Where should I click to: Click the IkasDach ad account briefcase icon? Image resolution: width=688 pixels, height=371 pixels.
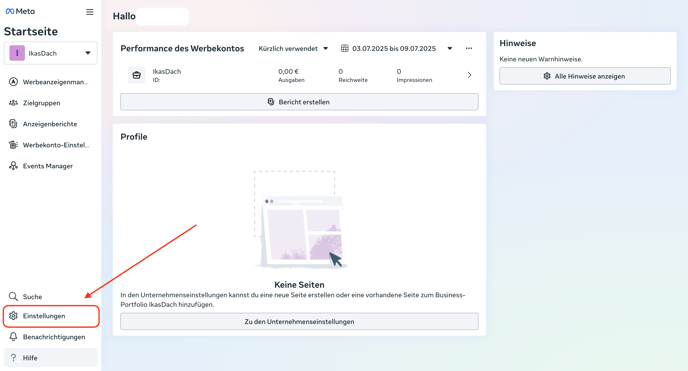click(x=136, y=75)
